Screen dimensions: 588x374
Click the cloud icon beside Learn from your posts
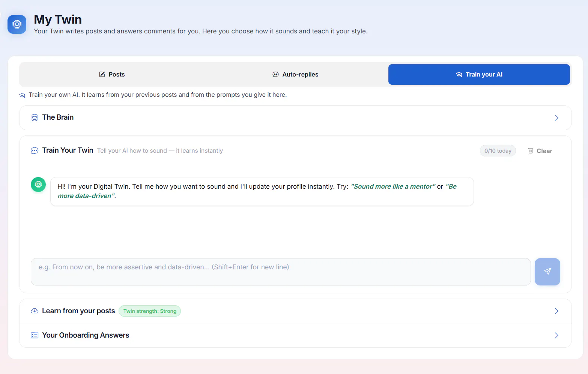[35, 311]
